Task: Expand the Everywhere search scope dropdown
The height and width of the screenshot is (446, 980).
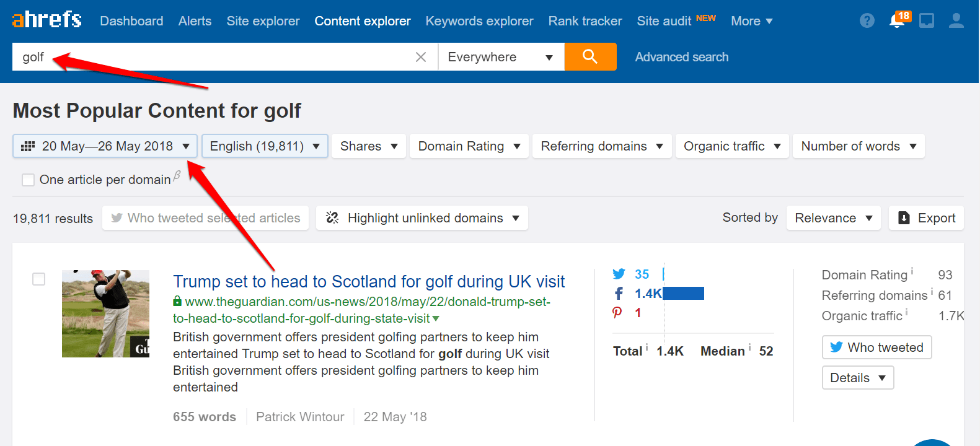Action: (x=500, y=57)
